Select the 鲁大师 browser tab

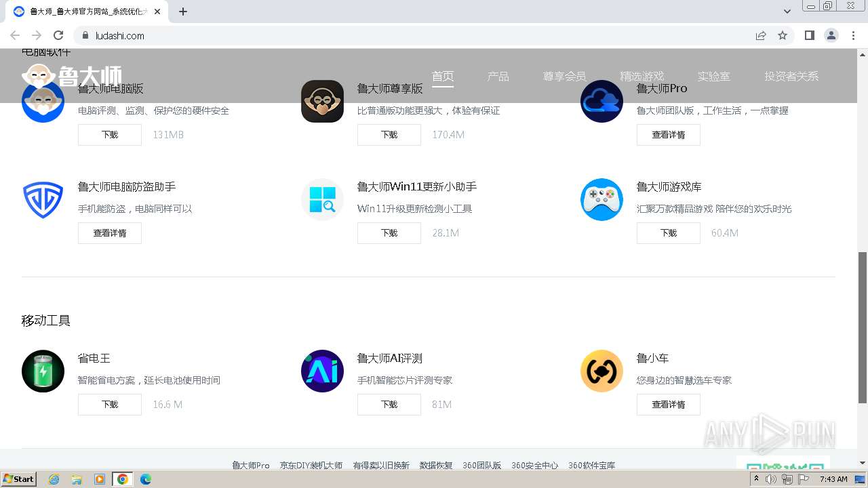click(x=88, y=12)
